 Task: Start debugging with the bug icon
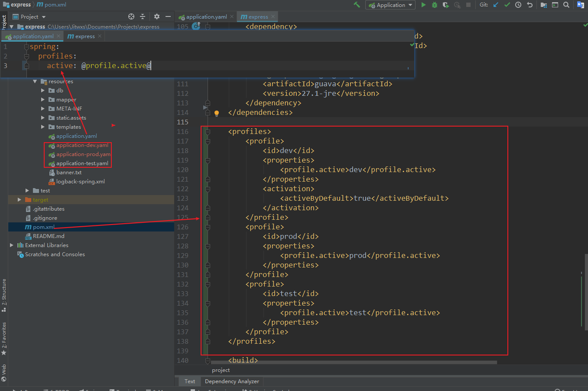coord(435,5)
